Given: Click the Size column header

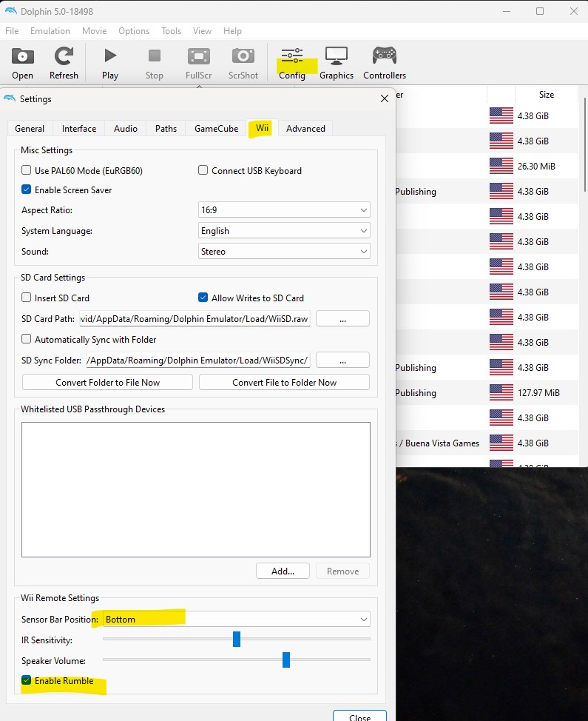Looking at the screenshot, I should [546, 94].
